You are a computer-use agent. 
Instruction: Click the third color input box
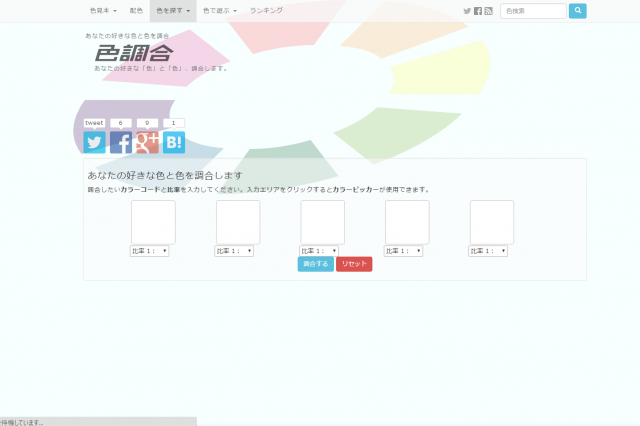[x=322, y=222]
